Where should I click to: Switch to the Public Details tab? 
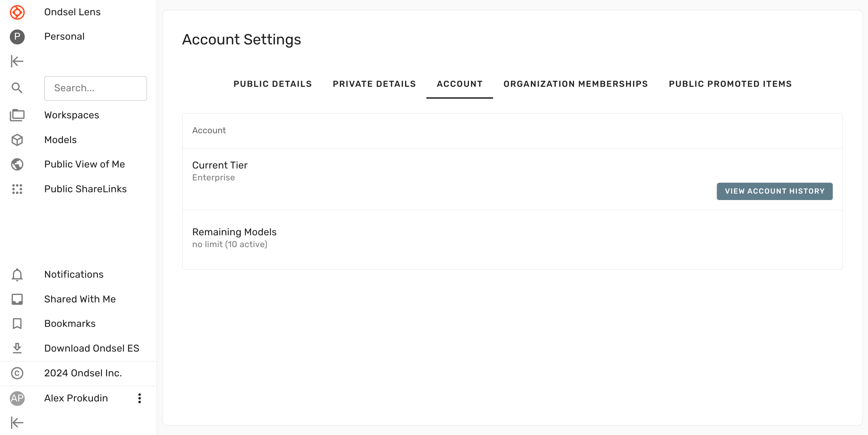[272, 84]
